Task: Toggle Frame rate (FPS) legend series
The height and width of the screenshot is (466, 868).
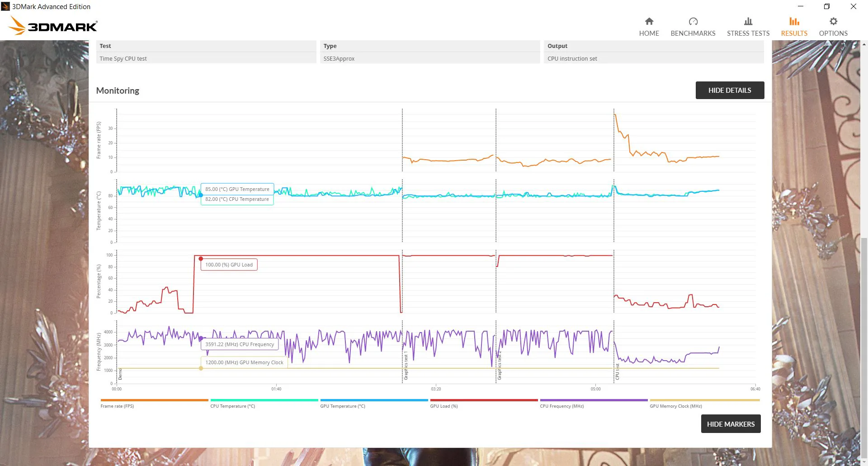Action: (x=154, y=403)
